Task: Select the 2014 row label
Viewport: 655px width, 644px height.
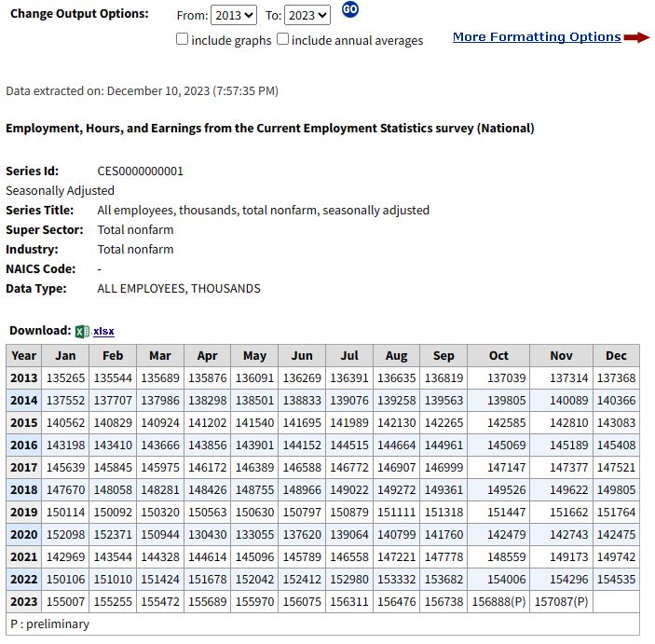Action: (x=24, y=401)
